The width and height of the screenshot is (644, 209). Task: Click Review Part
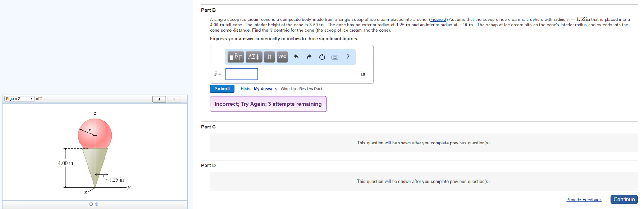(311, 89)
